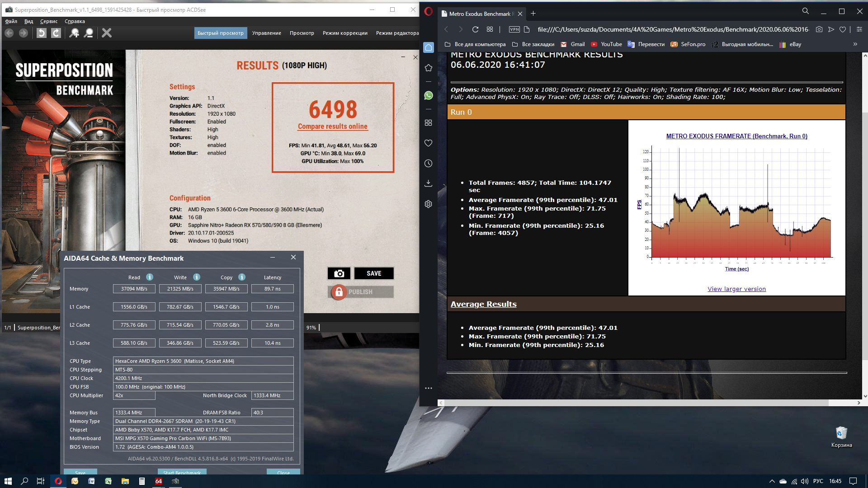
Task: Open the 'Все закладки' bookmarks folder
Action: (x=533, y=44)
